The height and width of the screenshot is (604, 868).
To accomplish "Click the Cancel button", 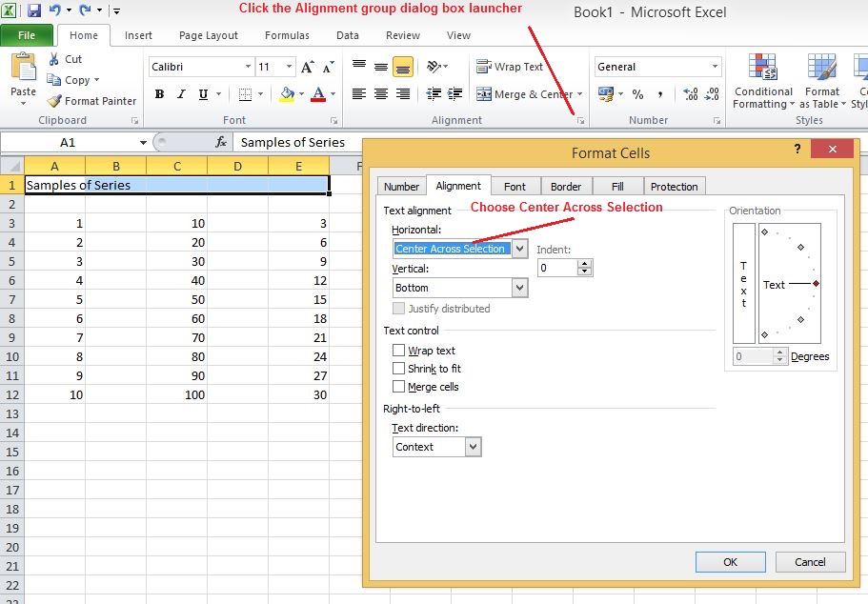I will click(810, 562).
